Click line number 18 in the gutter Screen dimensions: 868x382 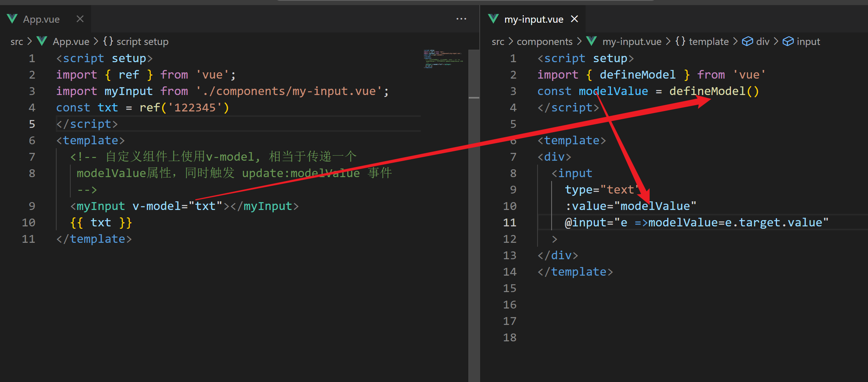(x=510, y=337)
